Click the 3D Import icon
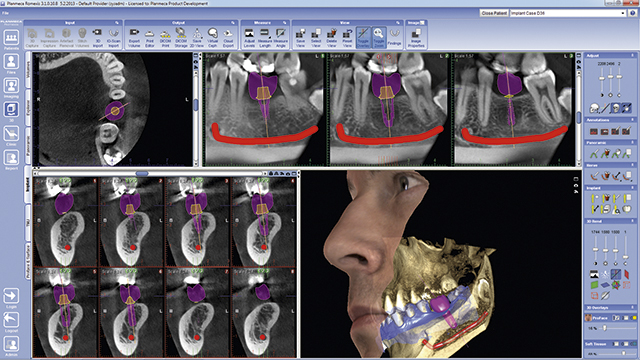The image size is (640, 360). (98, 38)
